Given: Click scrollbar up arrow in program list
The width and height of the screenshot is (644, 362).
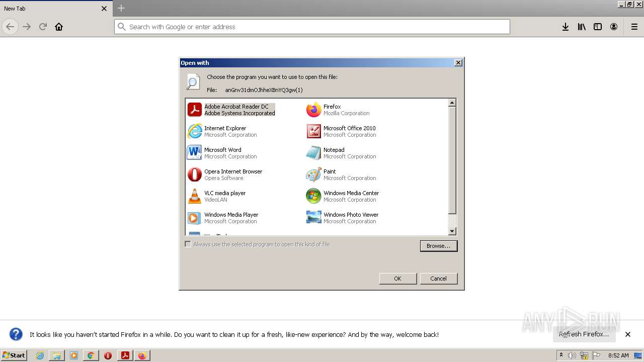Looking at the screenshot, I should [x=452, y=103].
